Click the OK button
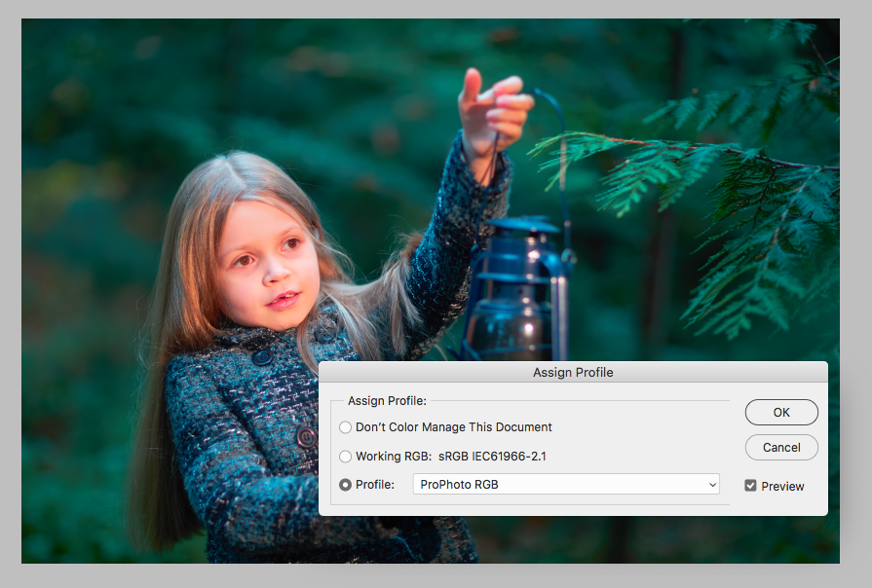This screenshot has height=588, width=872. [x=781, y=413]
